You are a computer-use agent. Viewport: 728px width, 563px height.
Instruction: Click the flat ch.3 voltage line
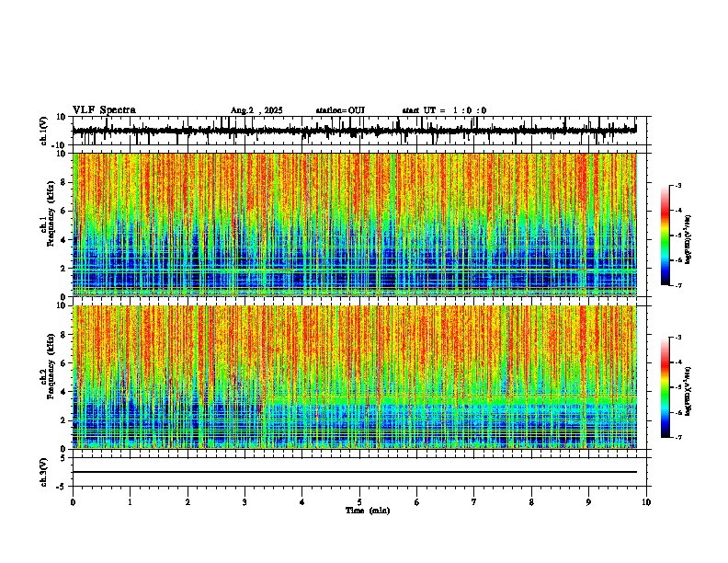point(355,472)
